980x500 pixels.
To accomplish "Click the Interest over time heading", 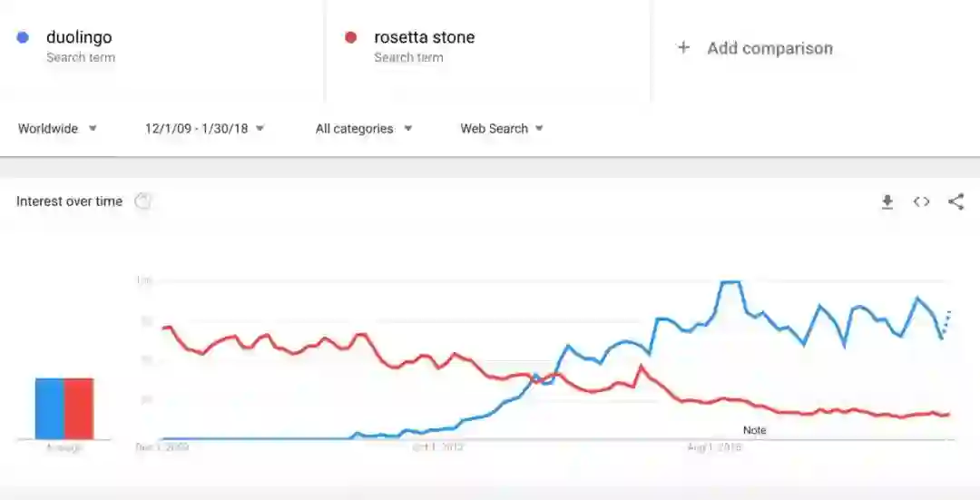I will tap(69, 201).
